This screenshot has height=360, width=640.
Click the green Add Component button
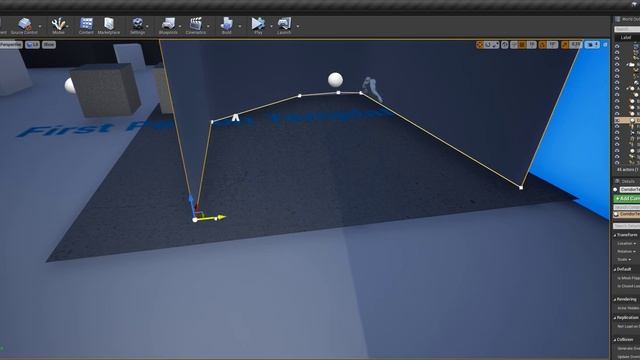[x=627, y=198]
